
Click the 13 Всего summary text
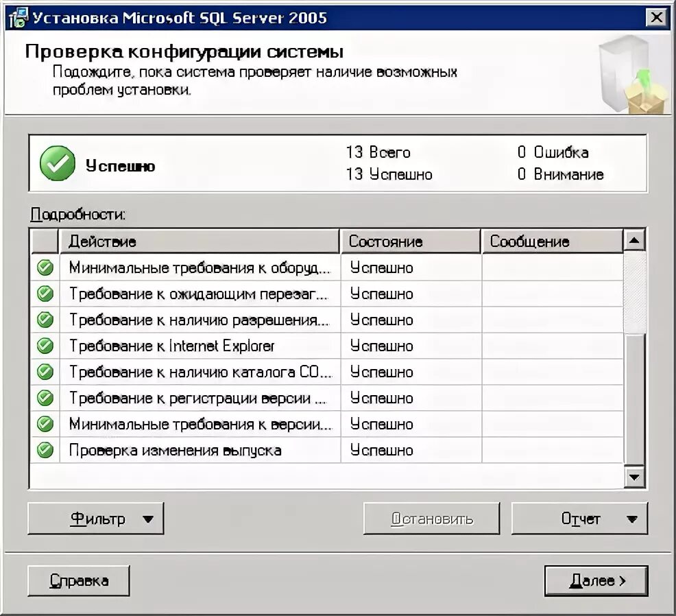378,152
